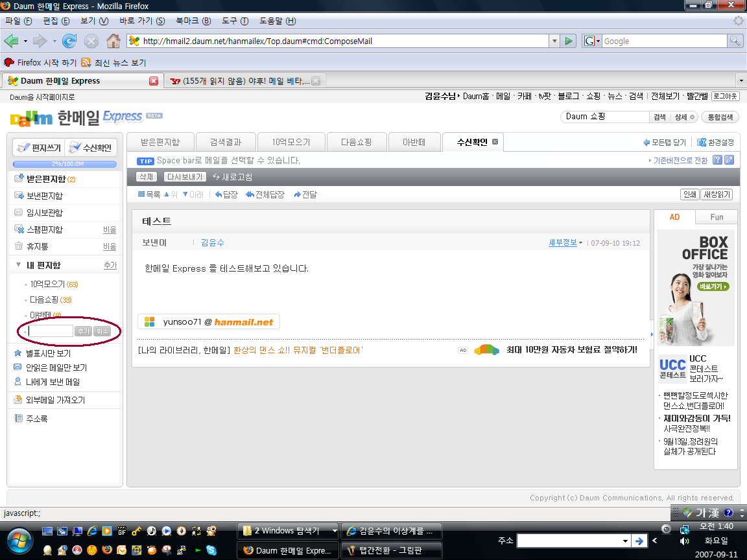Click 전체답장 reply all button

(265, 194)
